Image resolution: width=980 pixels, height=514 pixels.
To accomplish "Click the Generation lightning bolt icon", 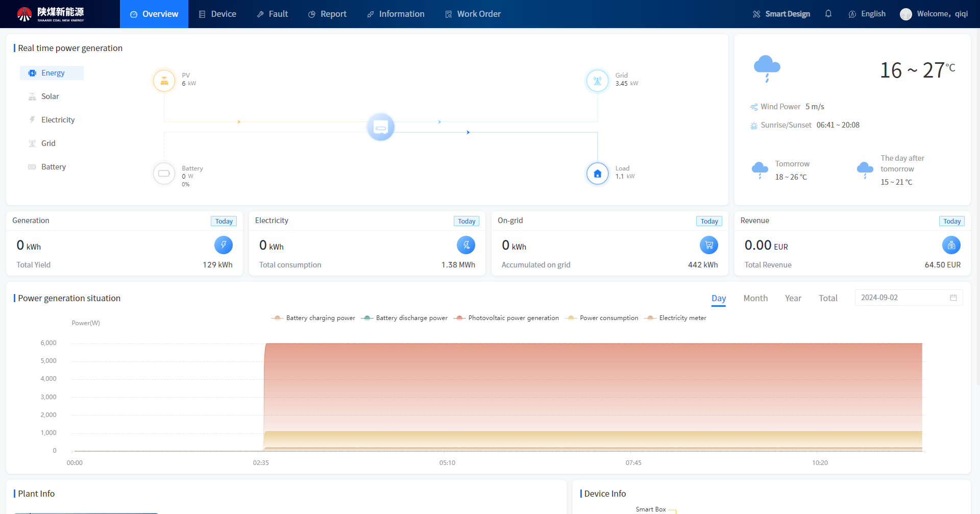I will (x=223, y=245).
